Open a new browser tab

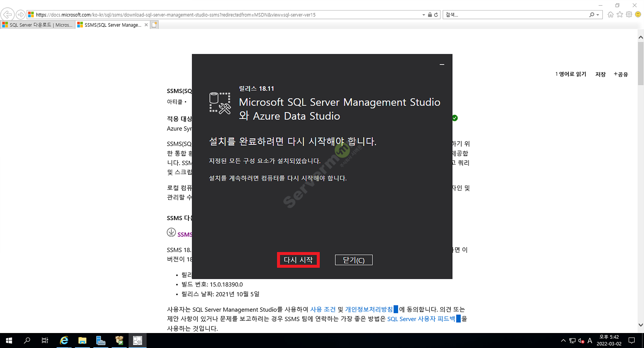(154, 25)
